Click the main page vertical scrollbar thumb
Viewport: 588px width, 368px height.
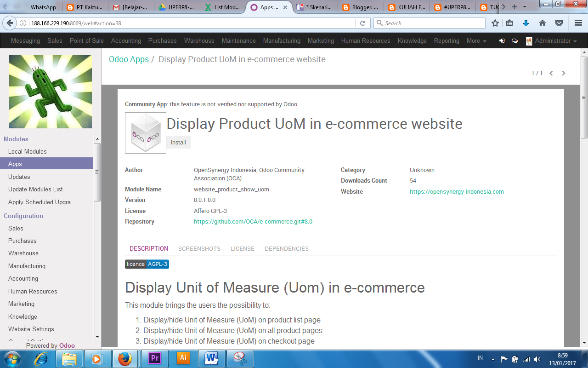584,97
